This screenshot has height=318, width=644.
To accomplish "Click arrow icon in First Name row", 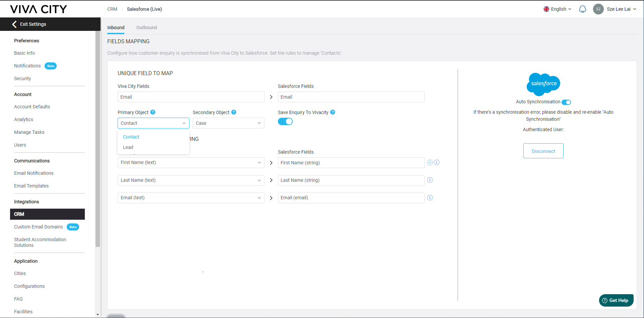I will point(271,163).
